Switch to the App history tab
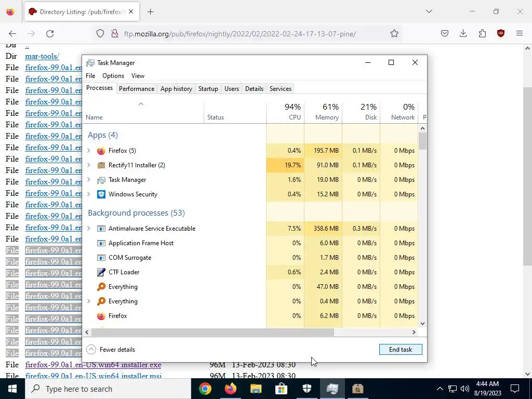The width and height of the screenshot is (532, 399). pyautogui.click(x=176, y=88)
